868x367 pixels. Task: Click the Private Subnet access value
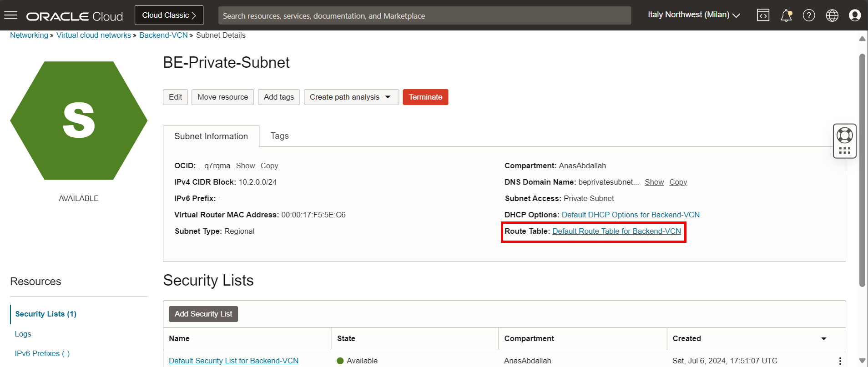(589, 198)
